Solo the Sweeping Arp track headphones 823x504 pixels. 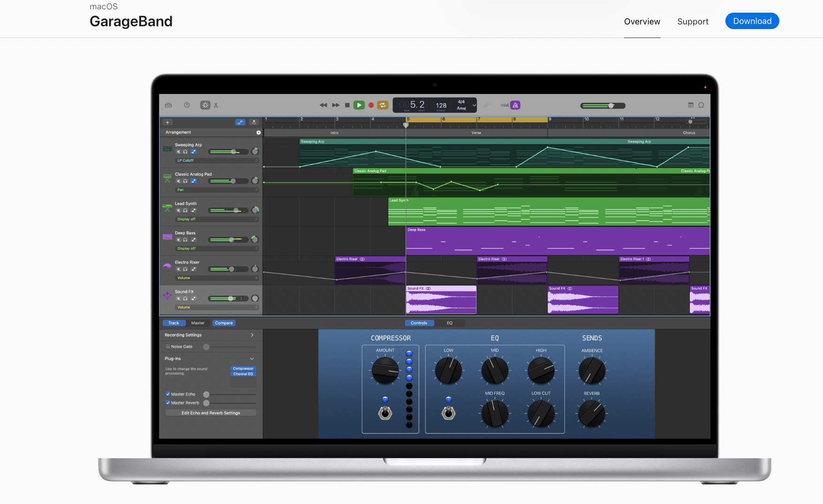tap(185, 152)
